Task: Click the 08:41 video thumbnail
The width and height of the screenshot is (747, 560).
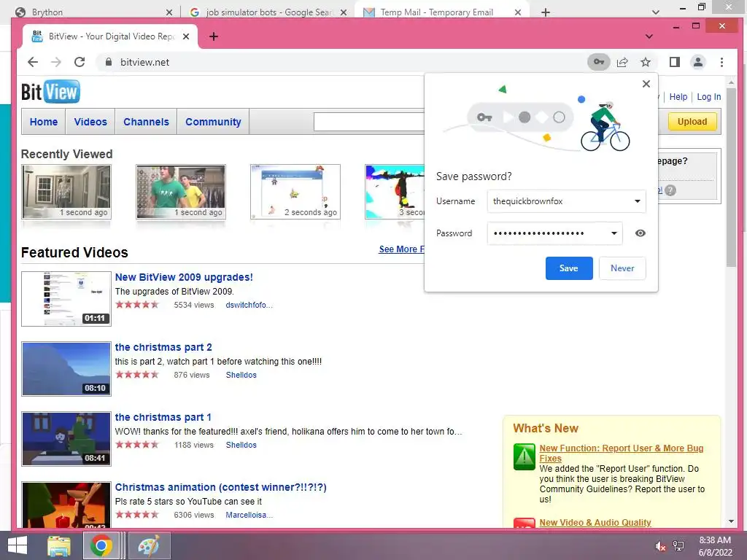Action: pyautogui.click(x=66, y=438)
